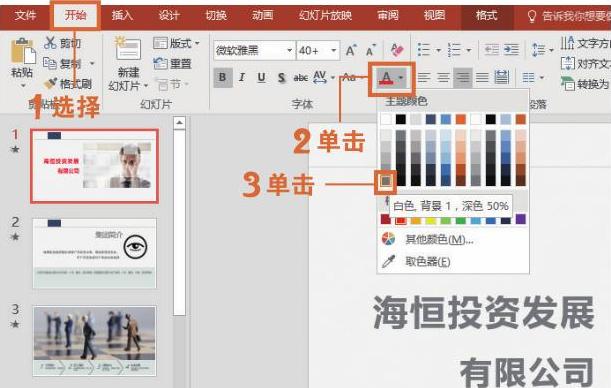Image resolution: width=611 pixels, height=388 pixels.
Task: Click the bullets list icon
Action: click(x=424, y=50)
